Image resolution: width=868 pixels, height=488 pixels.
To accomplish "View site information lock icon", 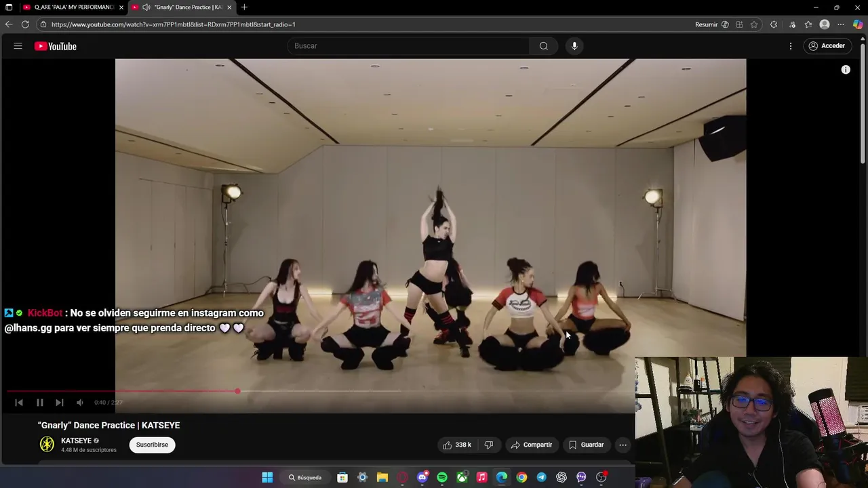I will tap(43, 24).
